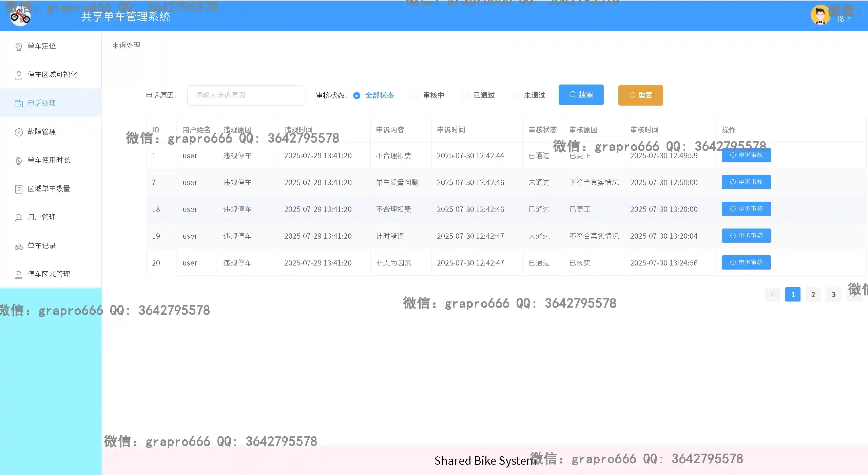Open the user avatar menu
Screen dimensions: 868x475
click(x=820, y=15)
